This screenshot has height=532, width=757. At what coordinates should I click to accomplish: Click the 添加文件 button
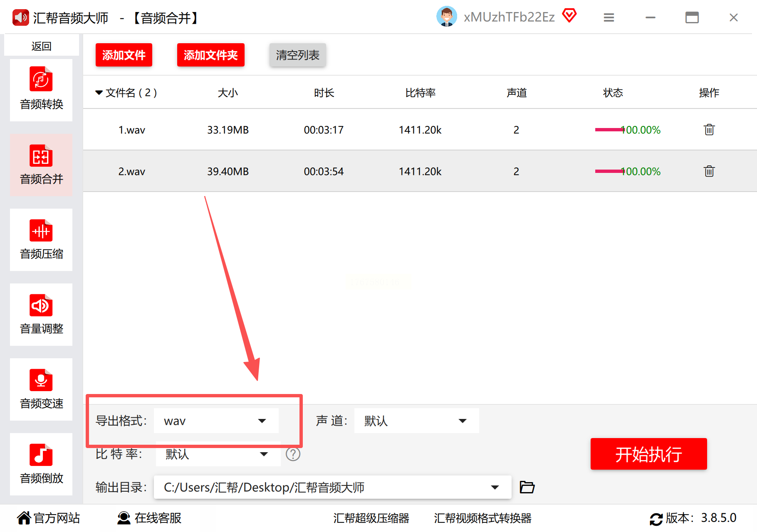click(124, 55)
